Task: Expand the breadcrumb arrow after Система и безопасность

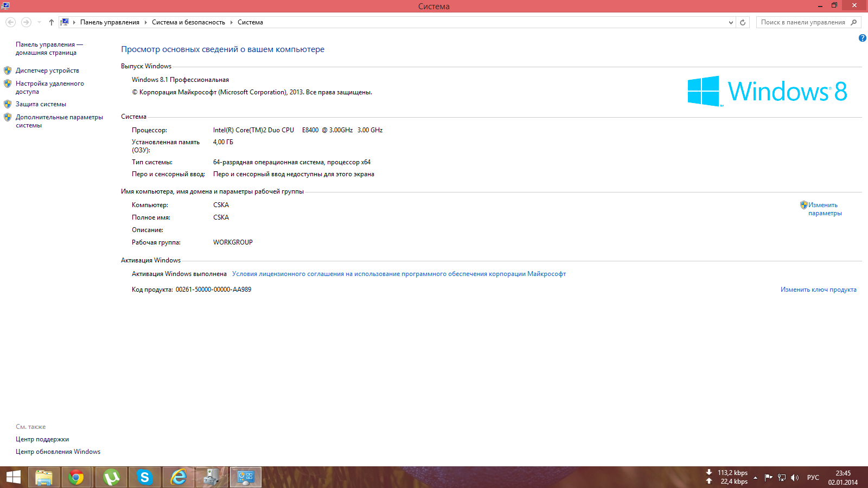Action: coord(231,22)
